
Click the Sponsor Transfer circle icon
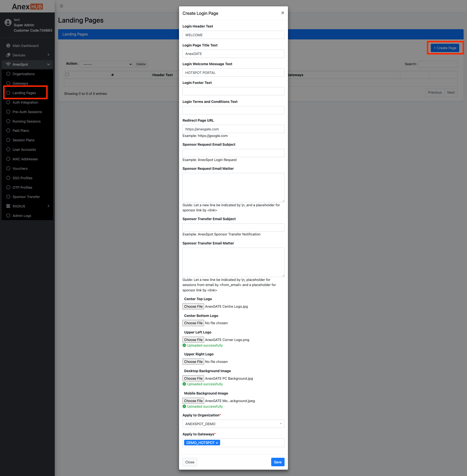point(8,197)
